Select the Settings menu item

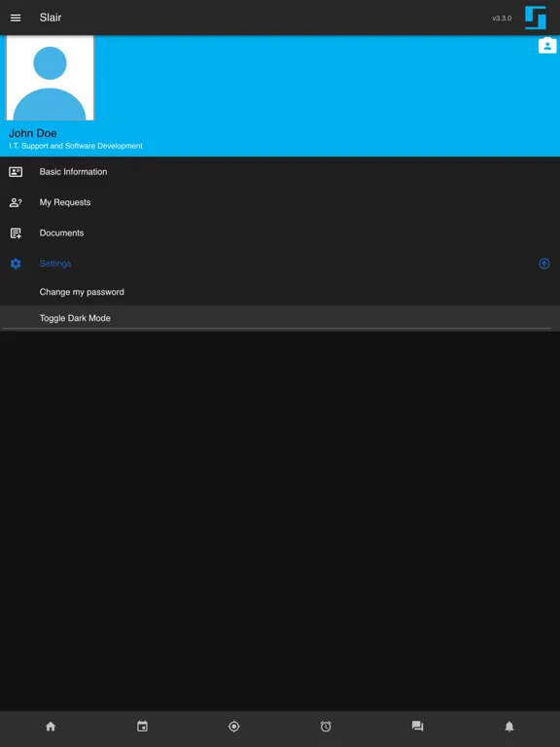[280, 264]
